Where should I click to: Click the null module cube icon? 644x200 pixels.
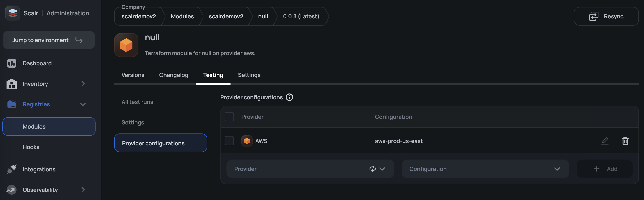(x=126, y=45)
